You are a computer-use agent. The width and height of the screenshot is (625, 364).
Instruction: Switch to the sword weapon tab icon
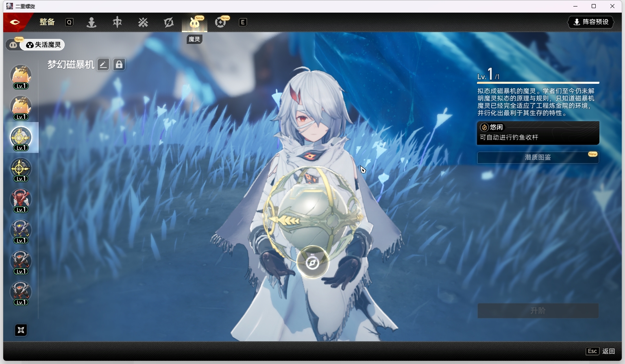pyautogui.click(x=117, y=22)
